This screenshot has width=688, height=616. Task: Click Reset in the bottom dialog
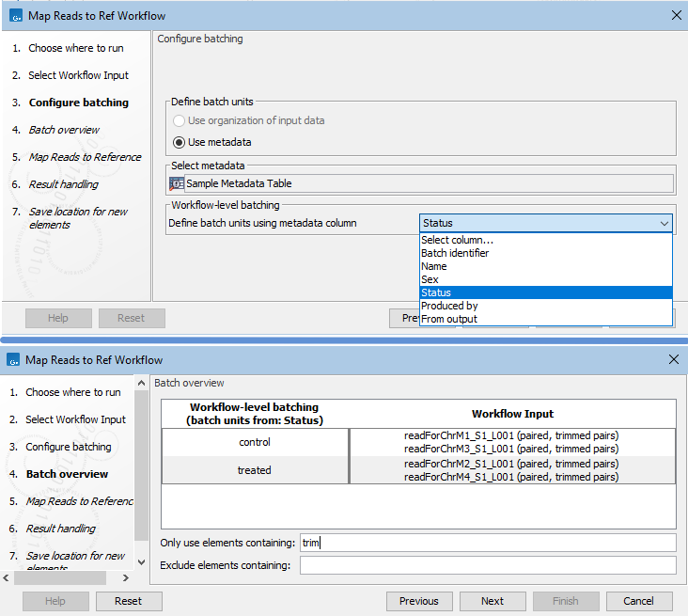128,601
